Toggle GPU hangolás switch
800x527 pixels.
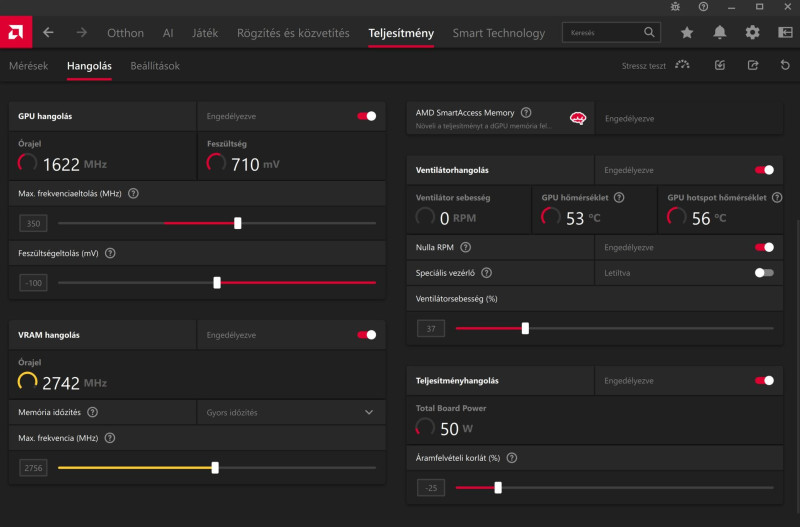(367, 116)
